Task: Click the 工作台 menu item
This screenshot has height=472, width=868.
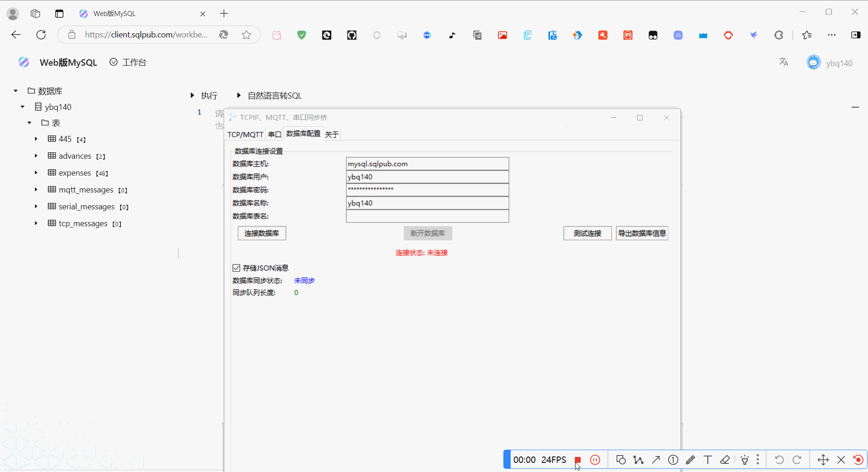Action: point(128,62)
